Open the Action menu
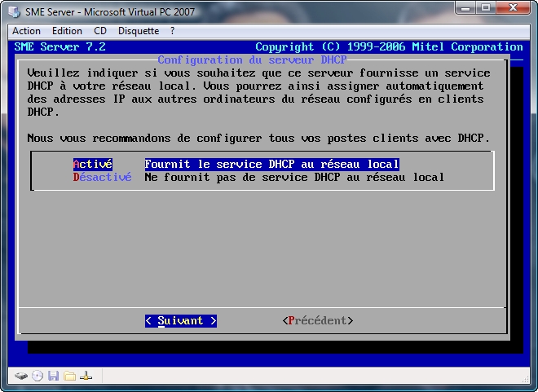 pyautogui.click(x=26, y=31)
